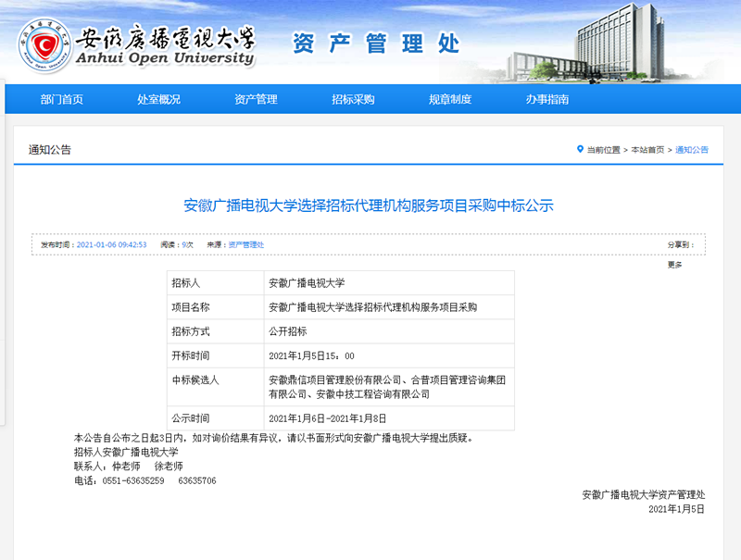Click the 项目名称 table label cell
741x560 pixels.
pyautogui.click(x=216, y=307)
